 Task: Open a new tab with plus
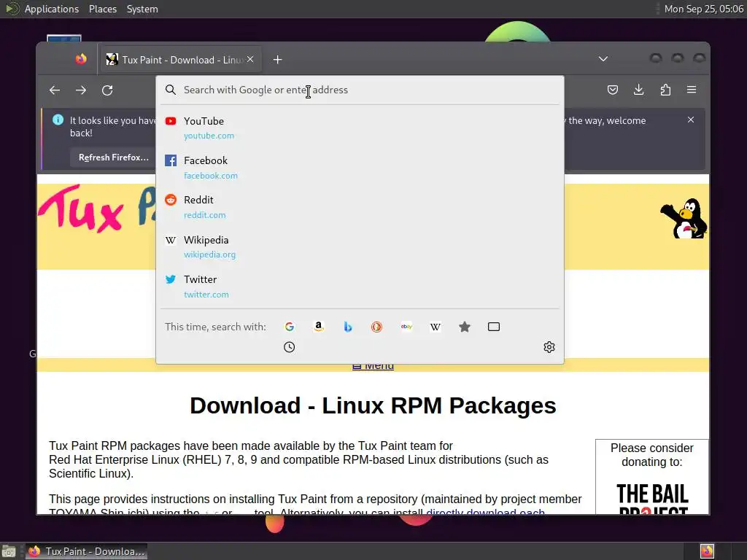(x=277, y=60)
